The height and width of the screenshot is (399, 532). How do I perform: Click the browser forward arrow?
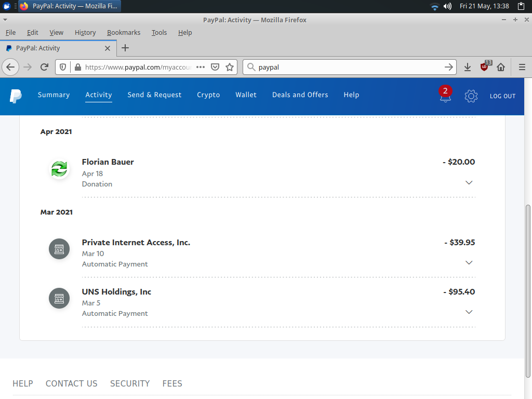28,67
